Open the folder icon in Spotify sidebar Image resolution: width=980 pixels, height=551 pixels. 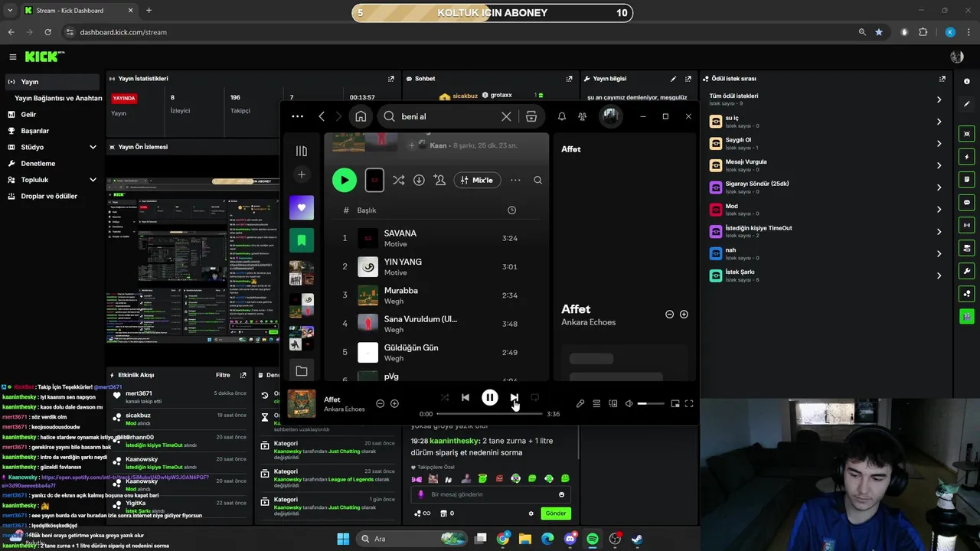click(x=302, y=371)
